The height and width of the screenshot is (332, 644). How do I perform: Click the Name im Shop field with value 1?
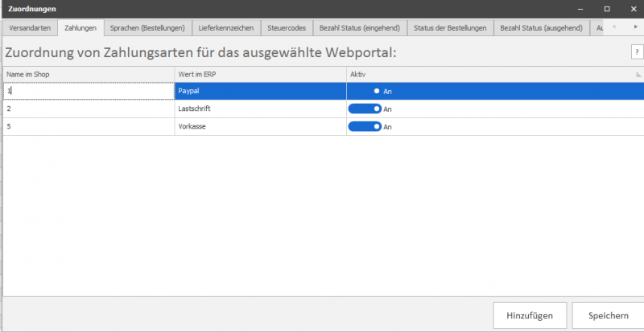(89, 92)
